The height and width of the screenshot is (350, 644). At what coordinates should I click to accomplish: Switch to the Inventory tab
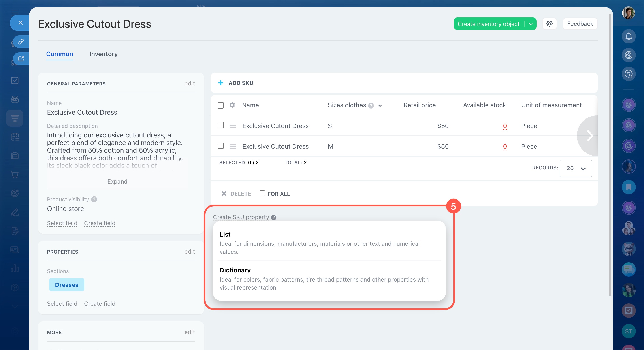tap(103, 54)
